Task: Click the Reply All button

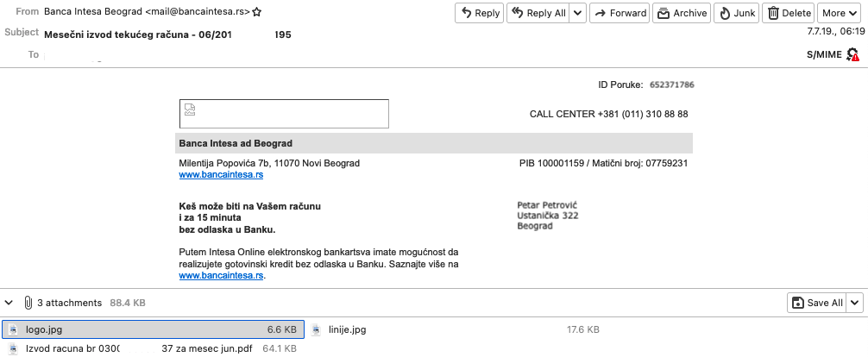Action: [538, 13]
